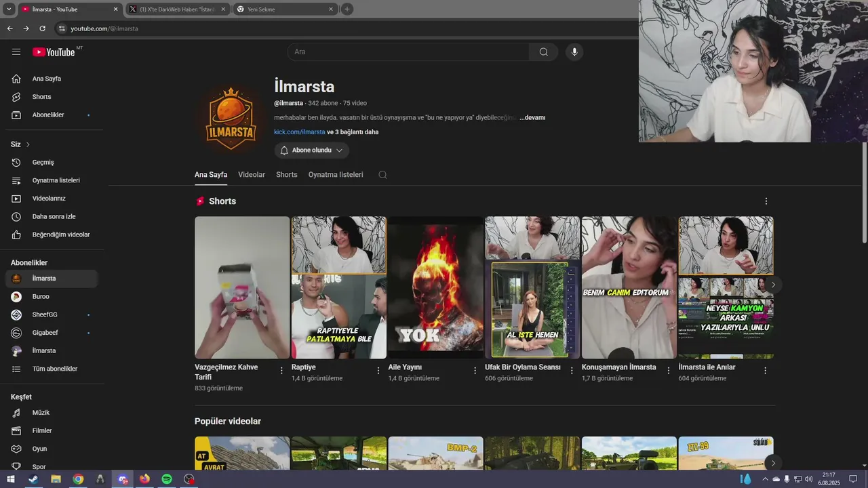Open Videolarınız in sidebar
868x488 pixels.
coord(52,199)
